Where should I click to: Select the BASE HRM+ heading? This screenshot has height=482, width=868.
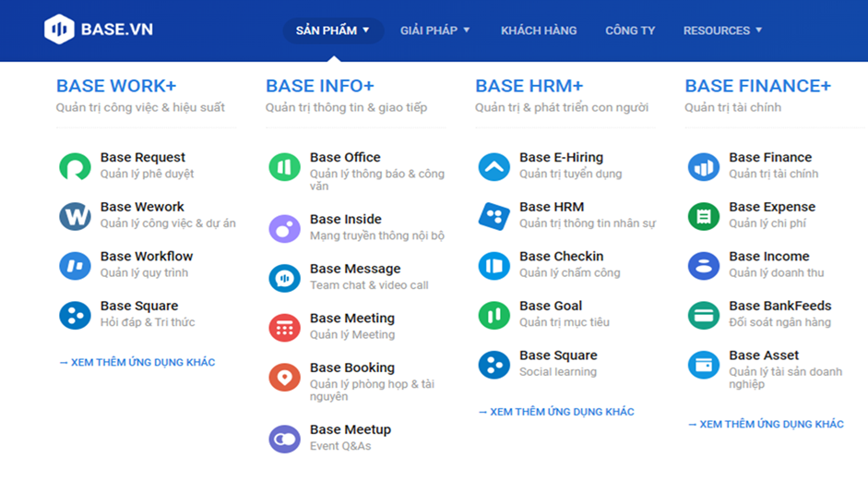(529, 86)
